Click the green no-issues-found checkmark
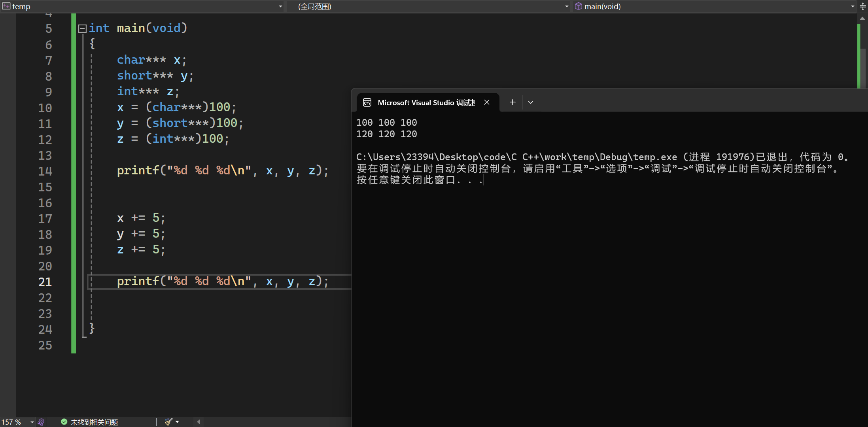868x427 pixels. (x=64, y=422)
